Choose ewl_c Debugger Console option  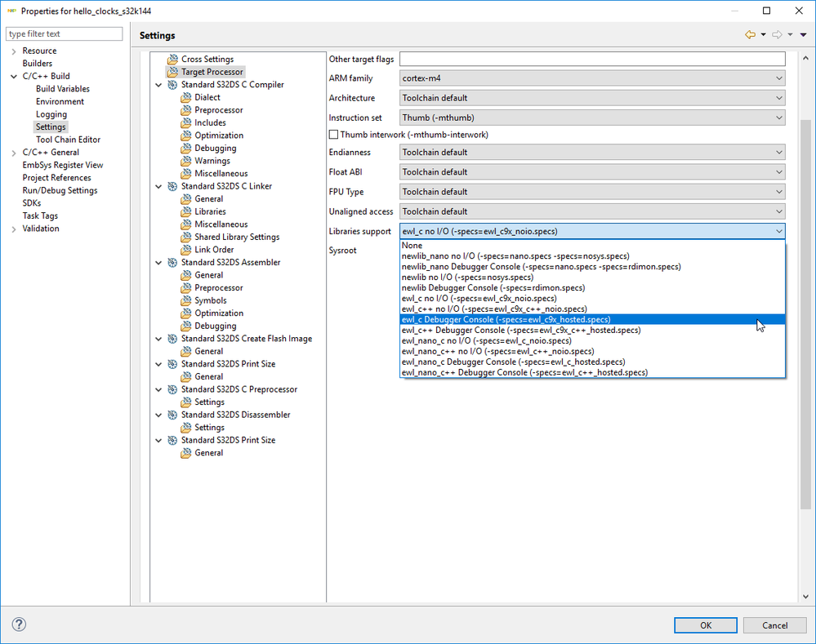tap(506, 320)
